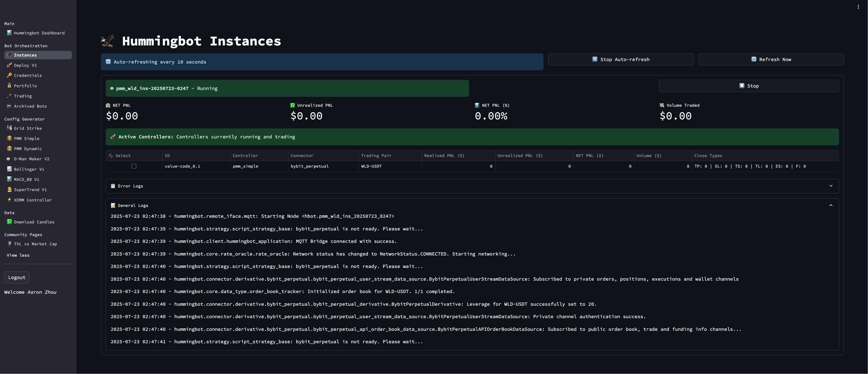Go to the Credentials page
The height and width of the screenshot is (374, 868).
pos(38,76)
